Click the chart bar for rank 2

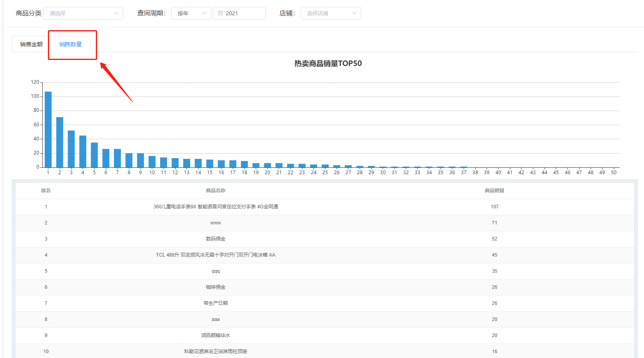click(x=60, y=142)
